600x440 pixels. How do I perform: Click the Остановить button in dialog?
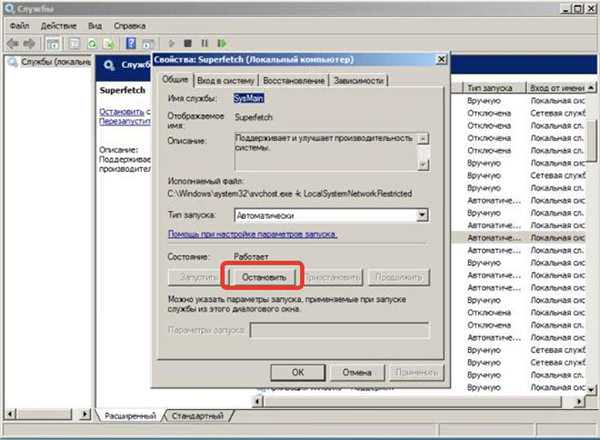pos(264,277)
